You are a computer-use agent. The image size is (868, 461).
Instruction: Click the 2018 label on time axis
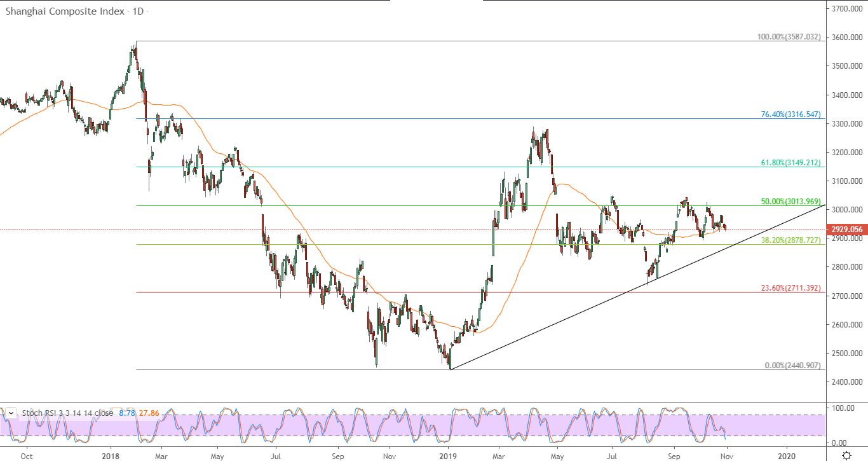[x=110, y=455]
